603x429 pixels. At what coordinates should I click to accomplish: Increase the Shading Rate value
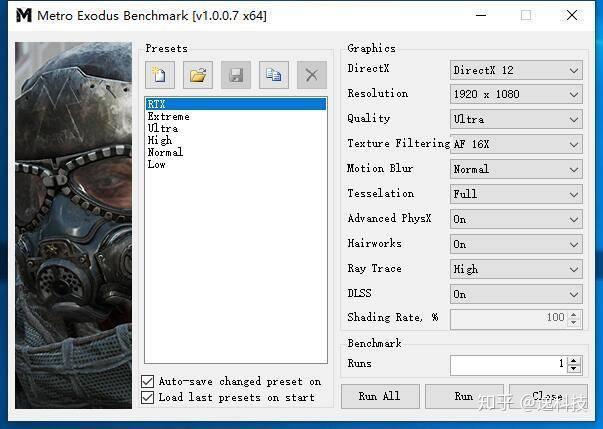click(574, 315)
